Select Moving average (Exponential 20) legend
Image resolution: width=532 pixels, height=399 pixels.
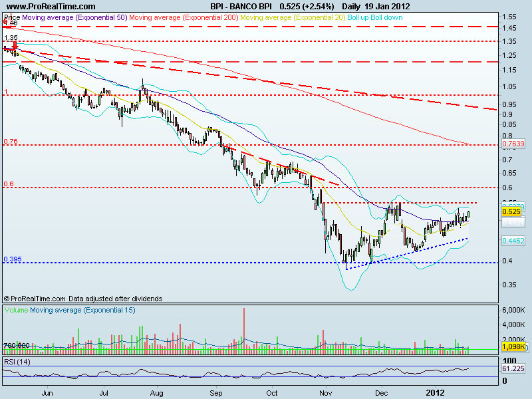[293, 17]
